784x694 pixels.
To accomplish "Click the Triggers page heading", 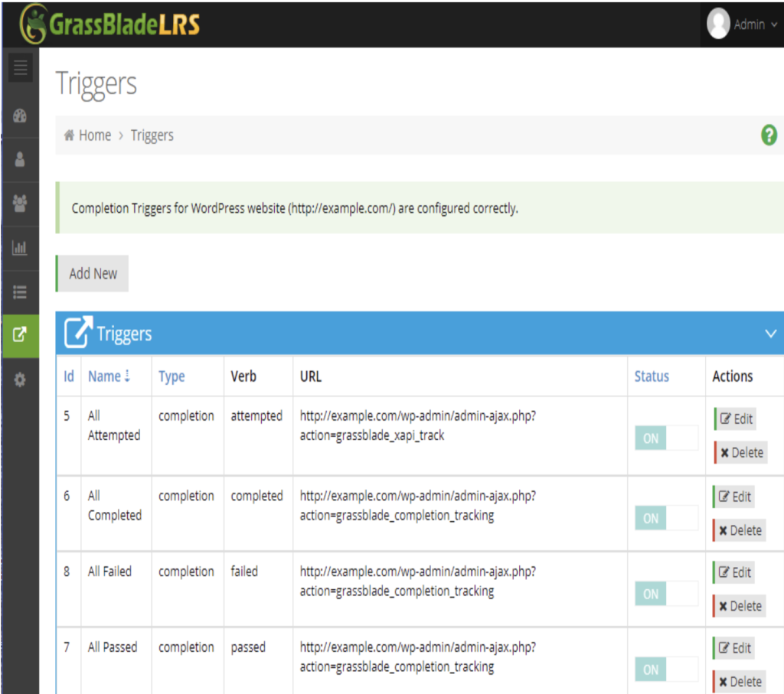I will pyautogui.click(x=96, y=83).
